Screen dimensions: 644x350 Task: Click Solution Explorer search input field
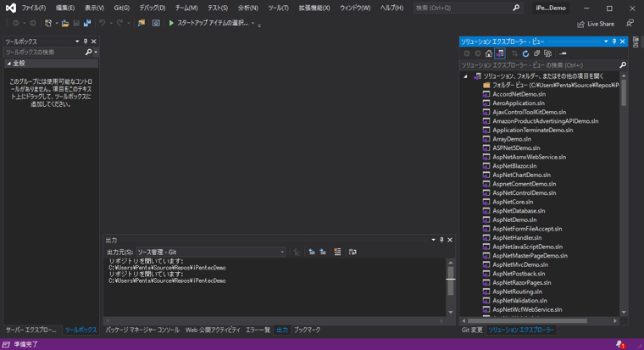coord(538,65)
